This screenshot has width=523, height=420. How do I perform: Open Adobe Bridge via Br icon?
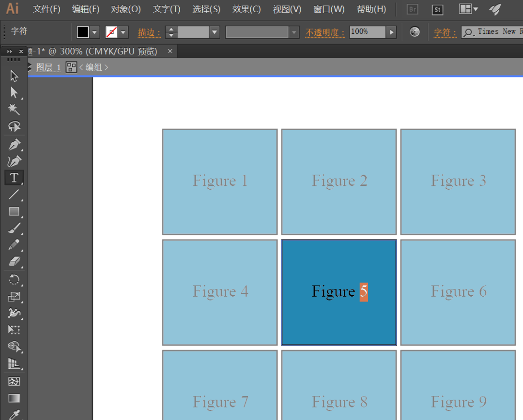tap(413, 9)
